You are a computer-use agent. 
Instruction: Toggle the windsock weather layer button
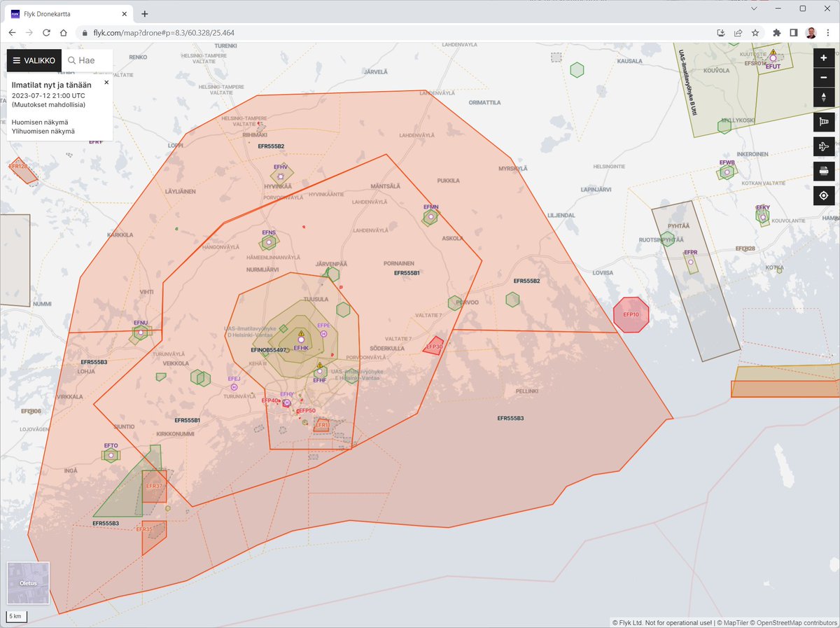[x=824, y=123]
